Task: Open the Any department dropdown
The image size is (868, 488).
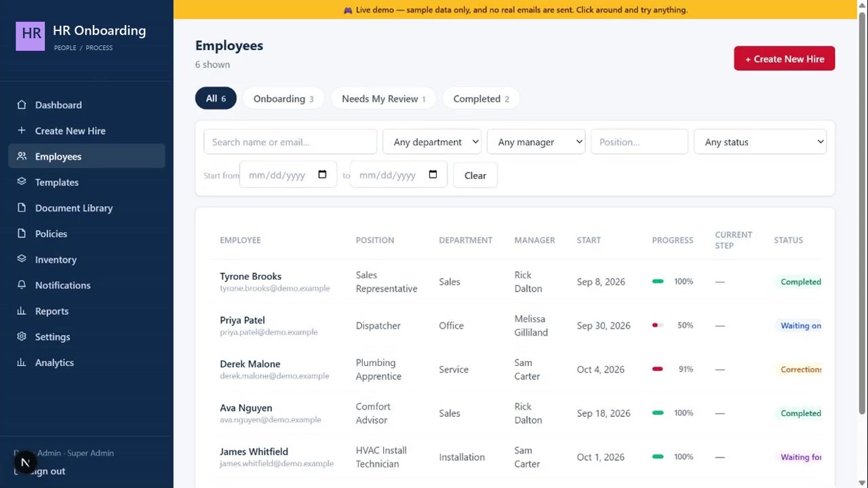Action: click(x=432, y=142)
